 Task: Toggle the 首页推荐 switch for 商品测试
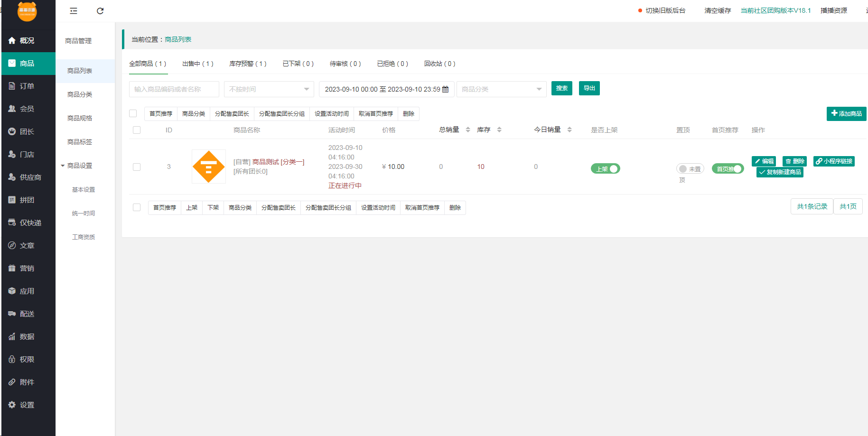(x=728, y=169)
